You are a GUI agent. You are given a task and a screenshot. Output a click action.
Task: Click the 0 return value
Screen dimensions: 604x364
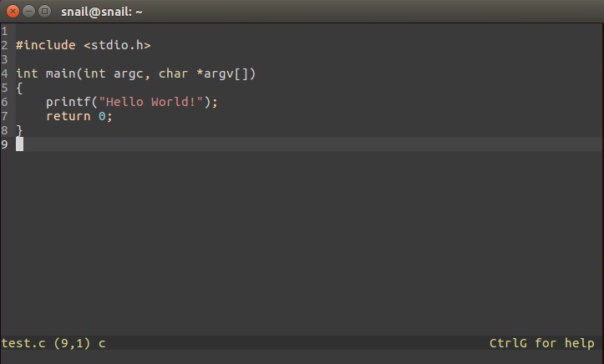tap(102, 116)
